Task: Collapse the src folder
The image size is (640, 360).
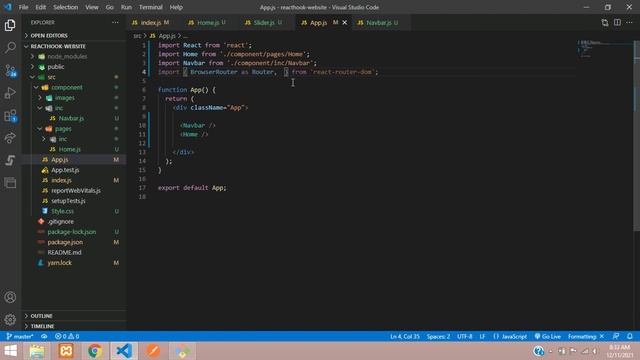Action: pos(51,77)
